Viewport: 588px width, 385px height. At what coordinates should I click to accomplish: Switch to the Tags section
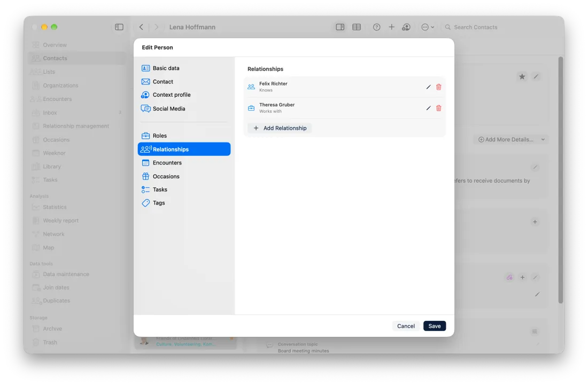tap(184, 203)
